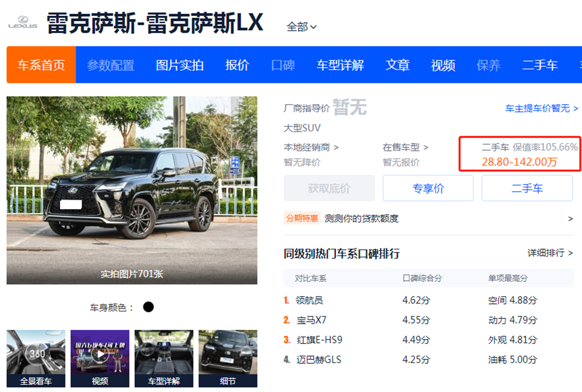Select the 车系首页 tab
This screenshot has height=392, width=582.
41,65
